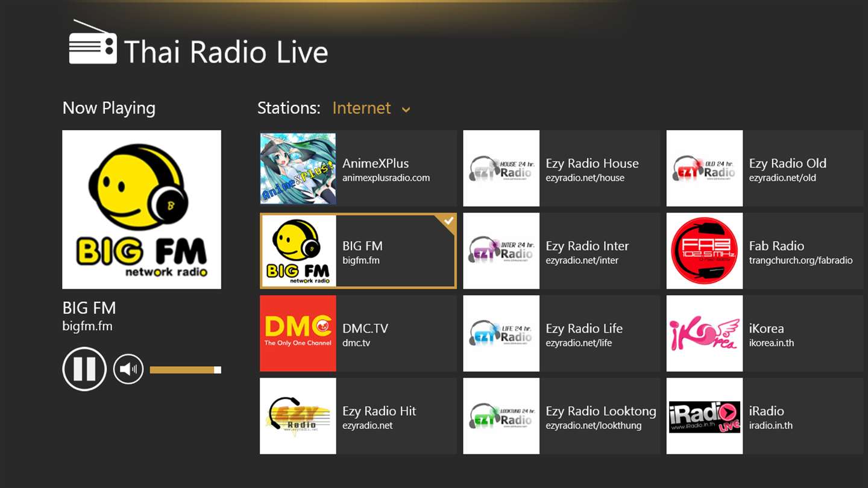Click dmc.tv address text
This screenshot has width=868, height=488.
click(356, 343)
